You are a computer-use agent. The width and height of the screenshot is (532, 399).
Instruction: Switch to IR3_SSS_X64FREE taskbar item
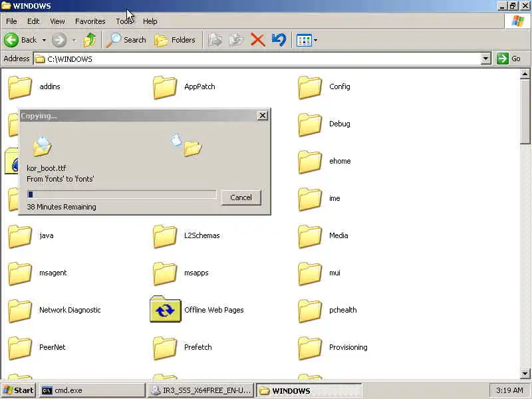click(x=201, y=390)
